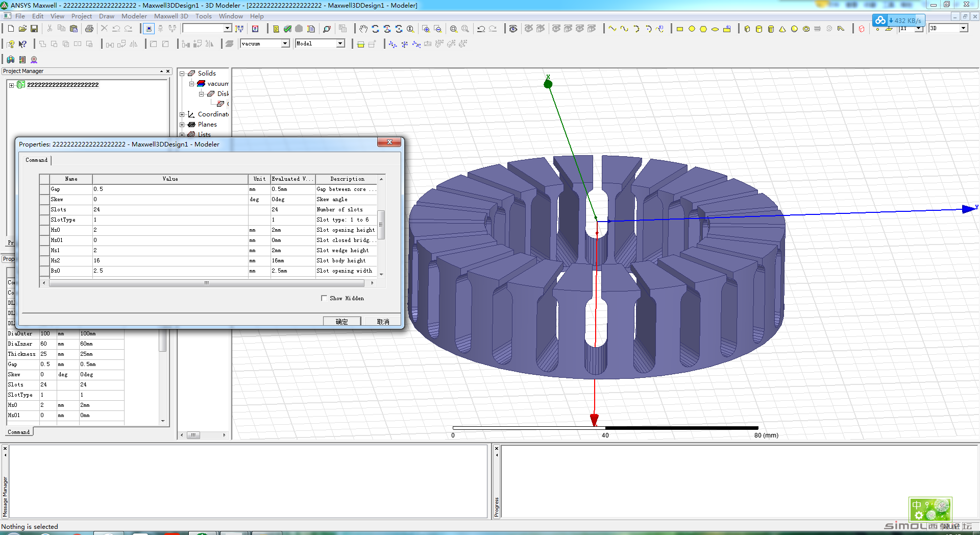Expand the project 22222 node in Project Manager

(x=11, y=85)
